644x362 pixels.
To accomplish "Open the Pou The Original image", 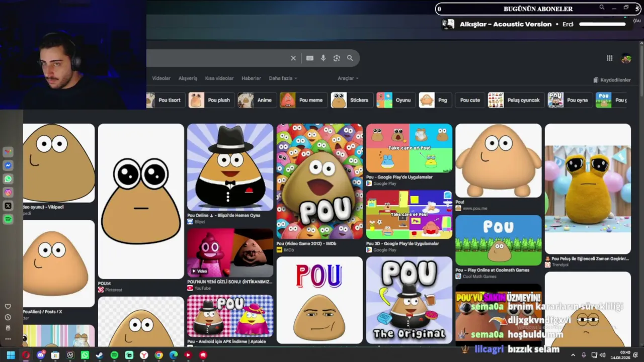I will 409,300.
